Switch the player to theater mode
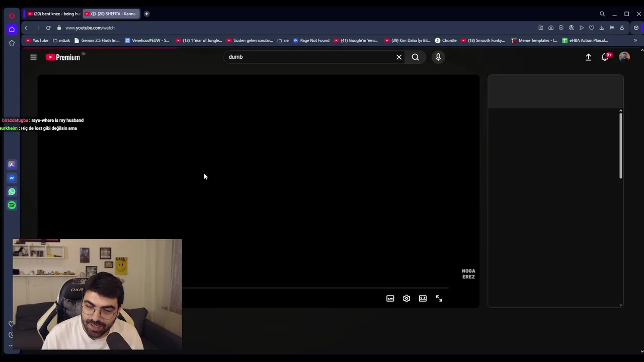Image resolution: width=644 pixels, height=362 pixels. point(423,299)
